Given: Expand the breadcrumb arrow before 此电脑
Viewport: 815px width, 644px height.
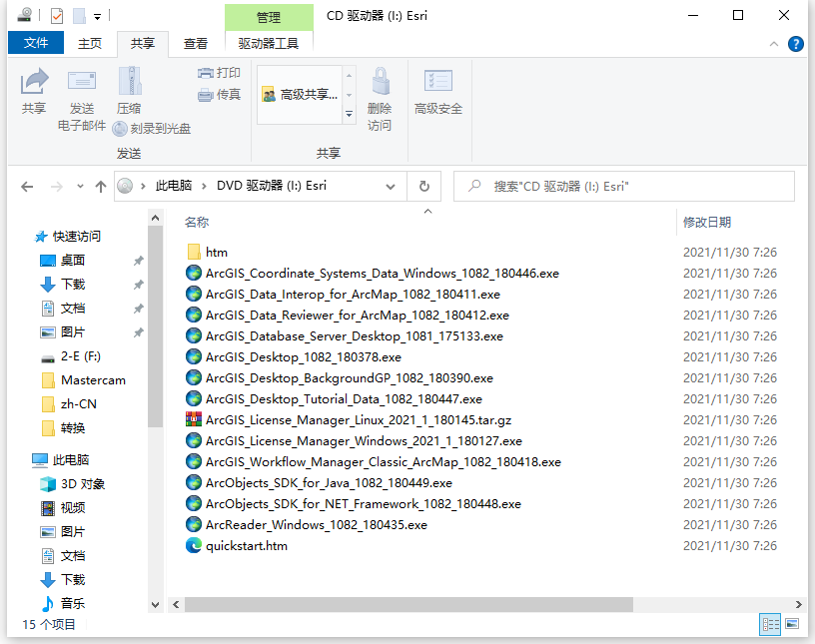Looking at the screenshot, I should (143, 186).
